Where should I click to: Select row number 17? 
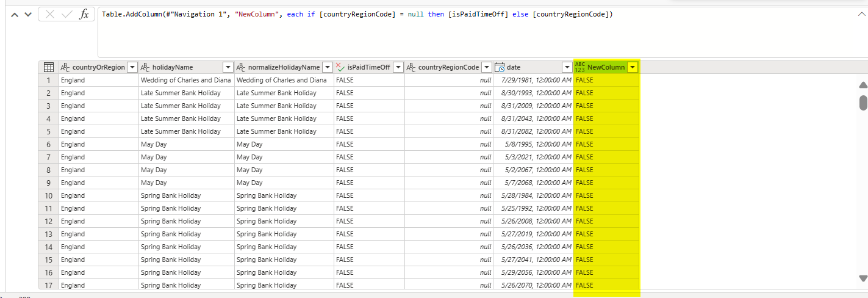pyautogui.click(x=48, y=285)
